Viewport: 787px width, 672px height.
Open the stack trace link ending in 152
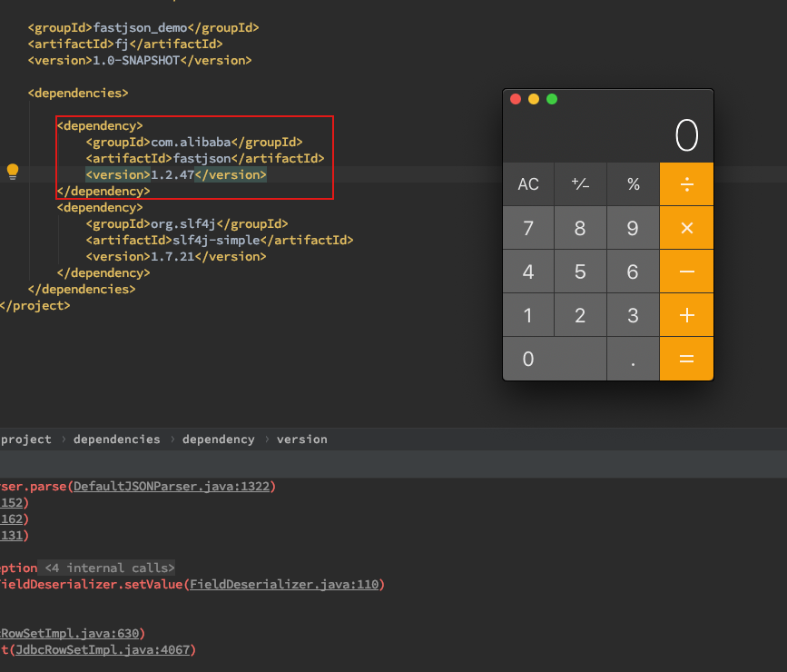click(x=12, y=503)
